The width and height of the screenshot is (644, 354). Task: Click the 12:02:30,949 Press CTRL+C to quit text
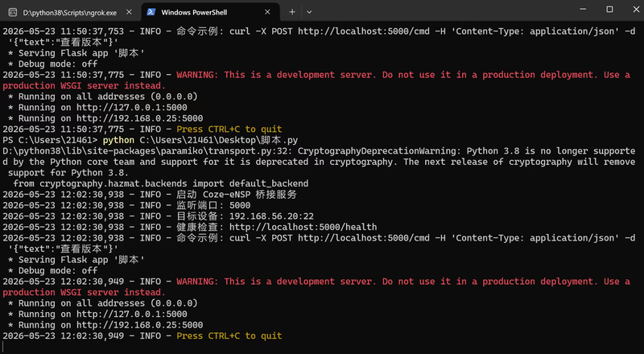pyautogui.click(x=229, y=336)
